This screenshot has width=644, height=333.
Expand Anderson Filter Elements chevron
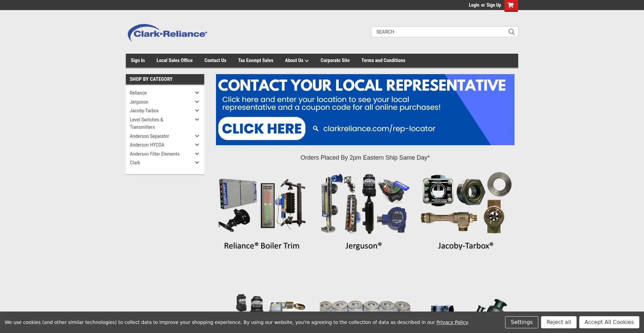(197, 154)
